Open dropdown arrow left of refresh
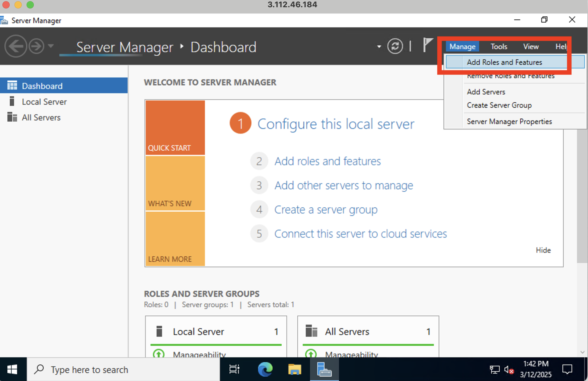 coord(379,47)
